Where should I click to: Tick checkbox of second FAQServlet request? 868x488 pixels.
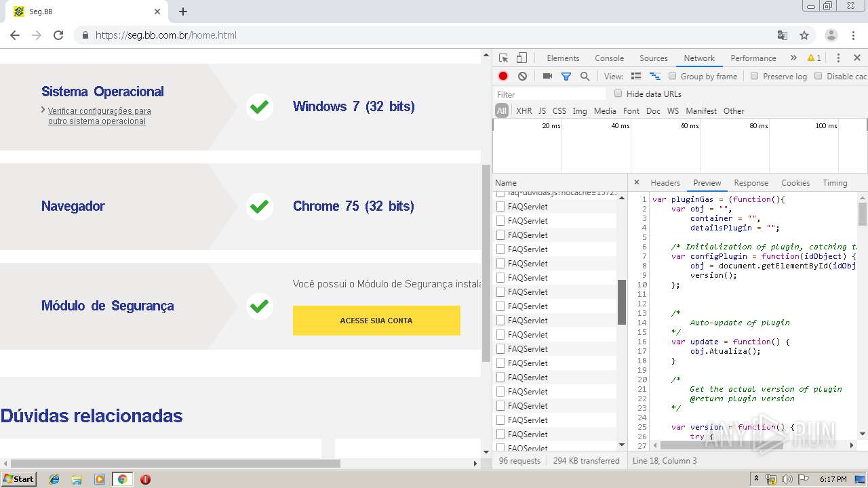[x=500, y=221]
